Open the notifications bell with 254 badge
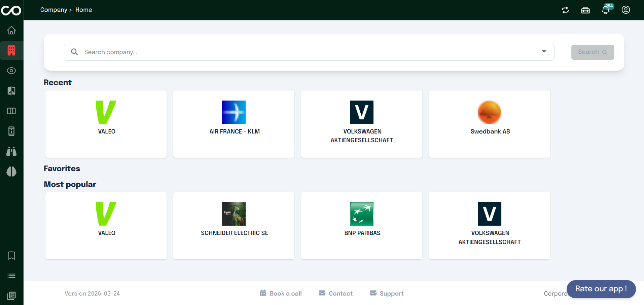Screen dimensions: 644x305 pos(605,10)
